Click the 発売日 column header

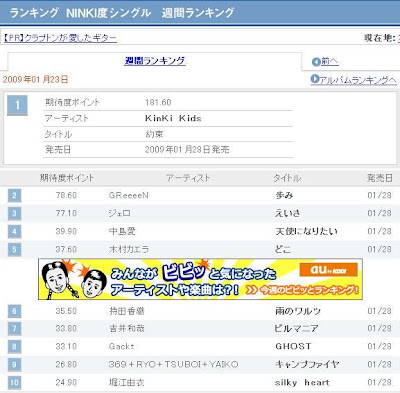coord(380,178)
